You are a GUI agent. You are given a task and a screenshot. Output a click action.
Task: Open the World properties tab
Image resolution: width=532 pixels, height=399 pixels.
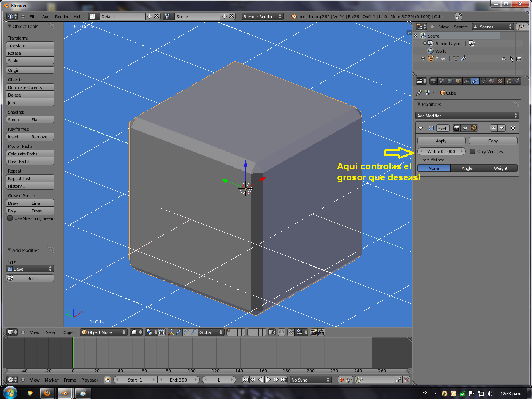450,81
